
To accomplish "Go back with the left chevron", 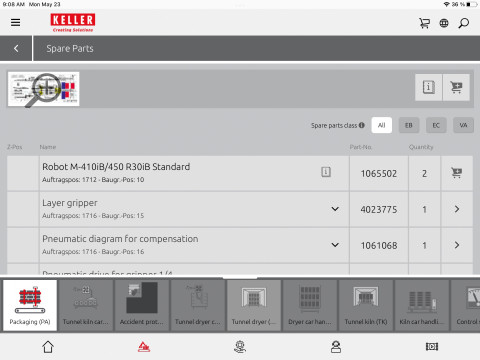I will (x=16, y=48).
